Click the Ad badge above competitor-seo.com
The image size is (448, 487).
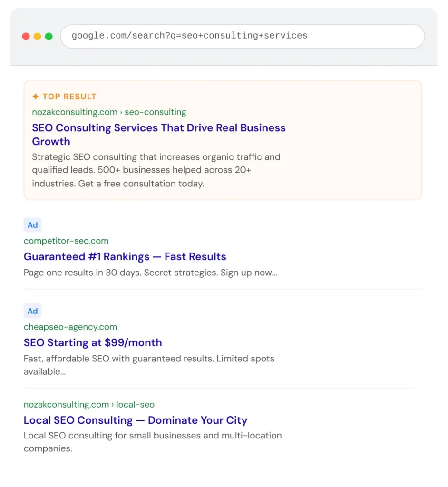click(x=32, y=225)
